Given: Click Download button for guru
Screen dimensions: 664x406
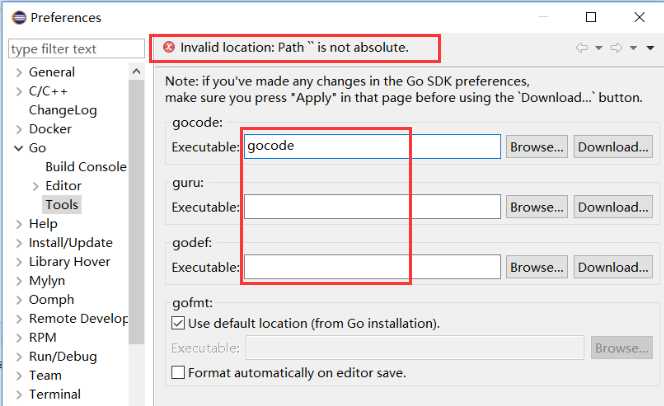Looking at the screenshot, I should click(x=613, y=207).
